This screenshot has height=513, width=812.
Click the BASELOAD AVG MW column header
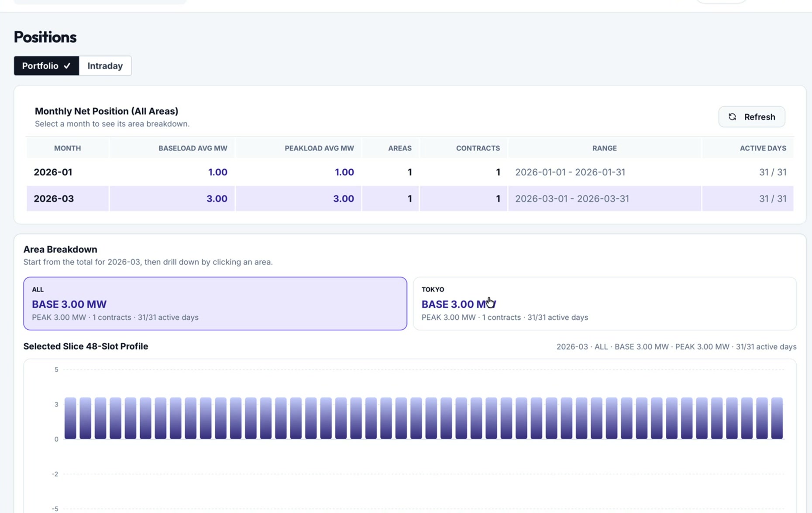pyautogui.click(x=193, y=148)
